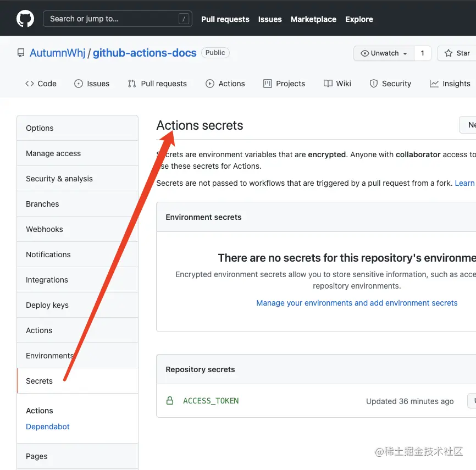Open Pages settings
The height and width of the screenshot is (470, 476).
78,456
